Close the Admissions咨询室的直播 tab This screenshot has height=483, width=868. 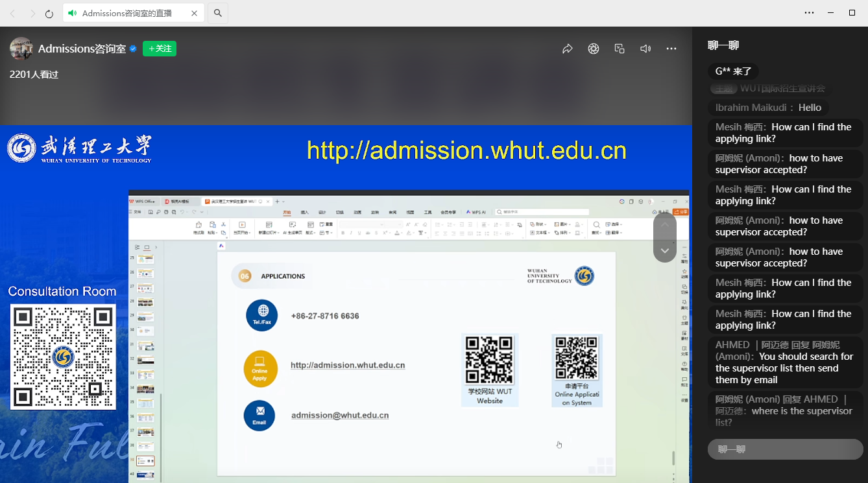tap(195, 13)
